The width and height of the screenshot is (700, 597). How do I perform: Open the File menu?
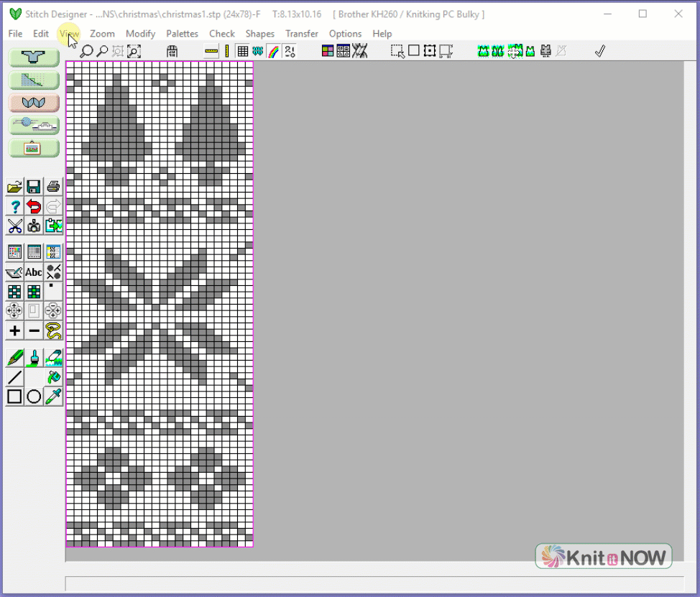(15, 34)
